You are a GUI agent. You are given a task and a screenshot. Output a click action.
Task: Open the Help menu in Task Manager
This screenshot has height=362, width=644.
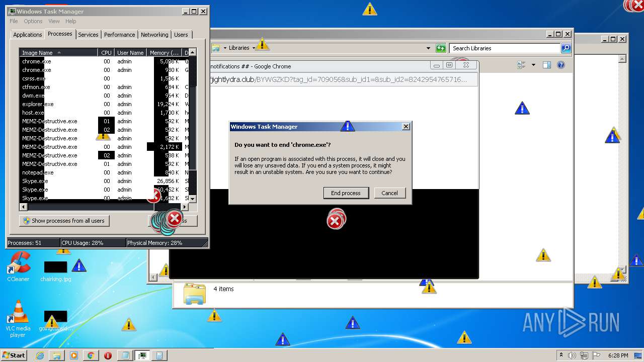click(70, 21)
